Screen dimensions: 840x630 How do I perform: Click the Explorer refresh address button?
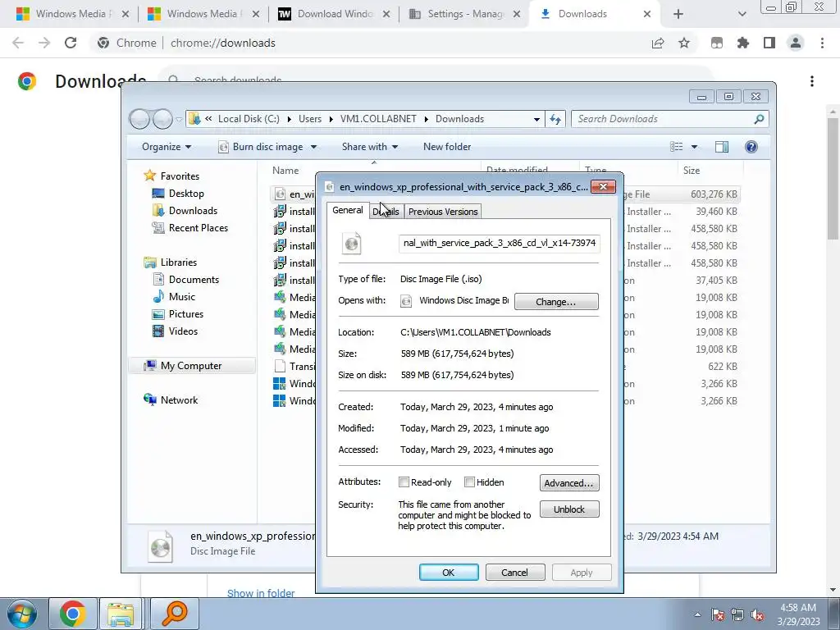tap(555, 119)
